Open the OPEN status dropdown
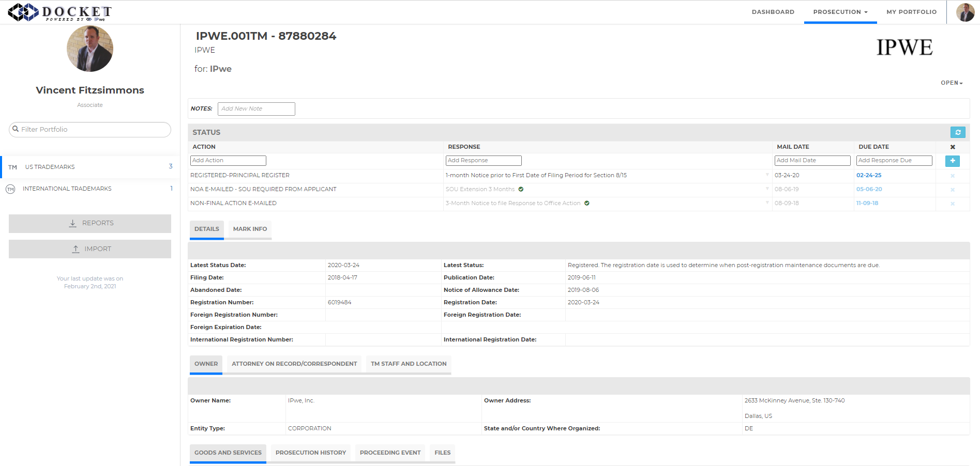The image size is (980, 466). click(951, 83)
